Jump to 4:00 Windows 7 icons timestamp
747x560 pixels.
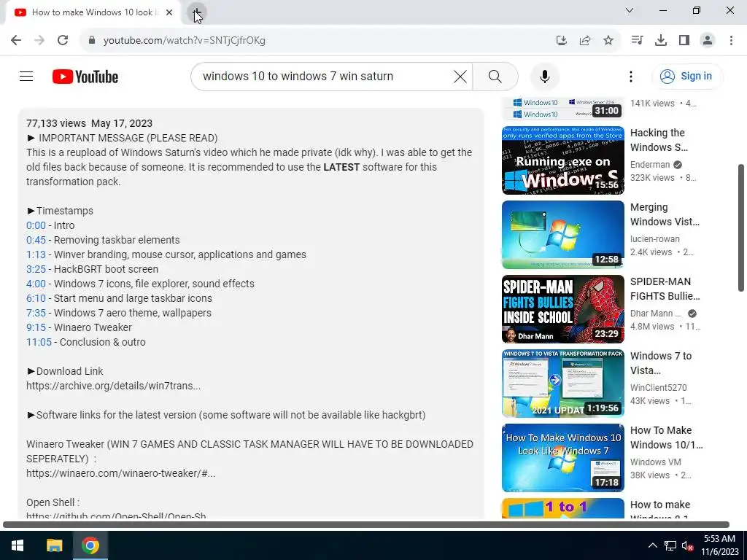click(36, 284)
